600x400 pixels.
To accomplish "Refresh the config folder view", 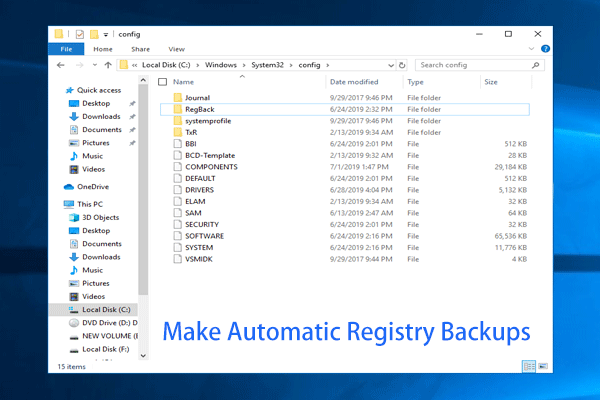I will click(402, 65).
